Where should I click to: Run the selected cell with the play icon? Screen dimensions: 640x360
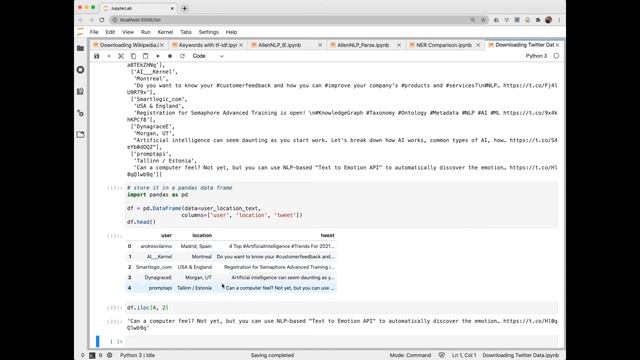click(x=158, y=56)
